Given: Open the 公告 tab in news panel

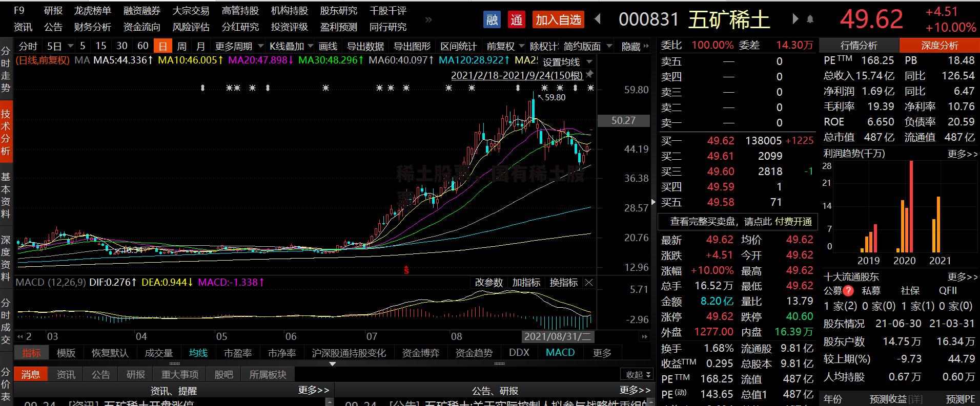Looking at the screenshot, I should tap(100, 375).
